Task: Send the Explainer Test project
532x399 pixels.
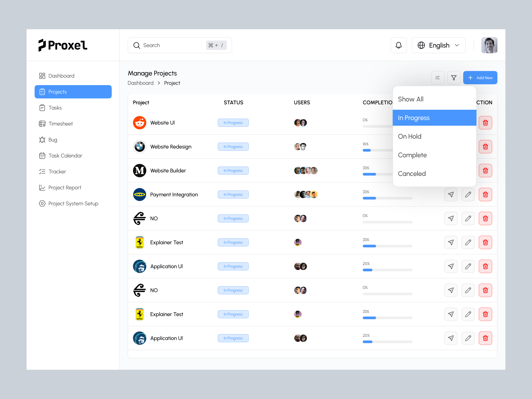Action: [x=451, y=242]
